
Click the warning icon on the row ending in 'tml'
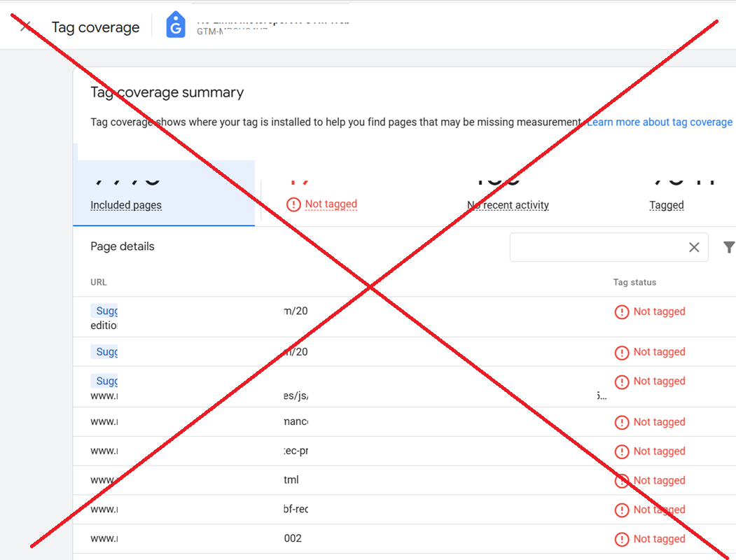point(622,480)
